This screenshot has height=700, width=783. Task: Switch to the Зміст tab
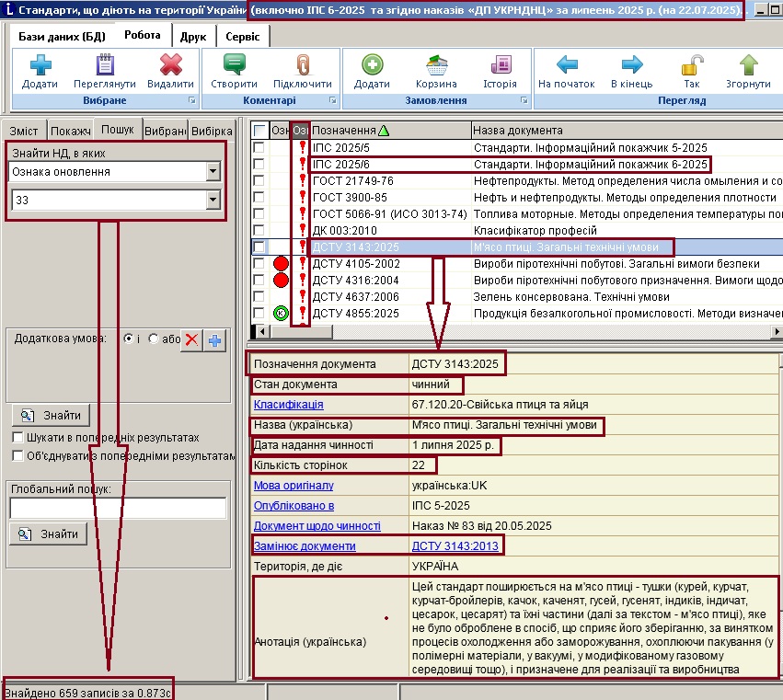click(24, 131)
